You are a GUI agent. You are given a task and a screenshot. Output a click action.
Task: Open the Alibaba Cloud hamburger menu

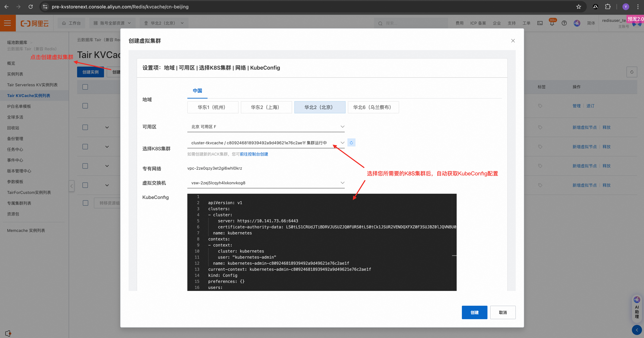point(8,23)
